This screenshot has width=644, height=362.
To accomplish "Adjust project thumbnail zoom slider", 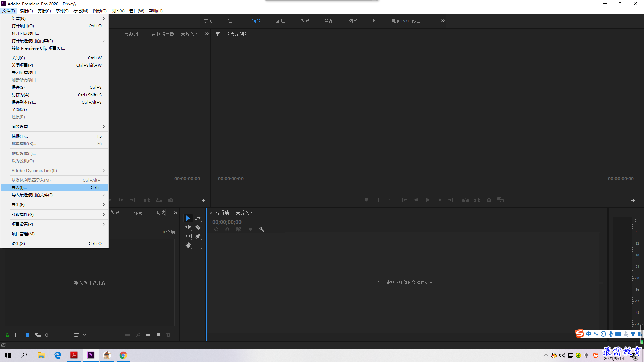I will click(56, 335).
